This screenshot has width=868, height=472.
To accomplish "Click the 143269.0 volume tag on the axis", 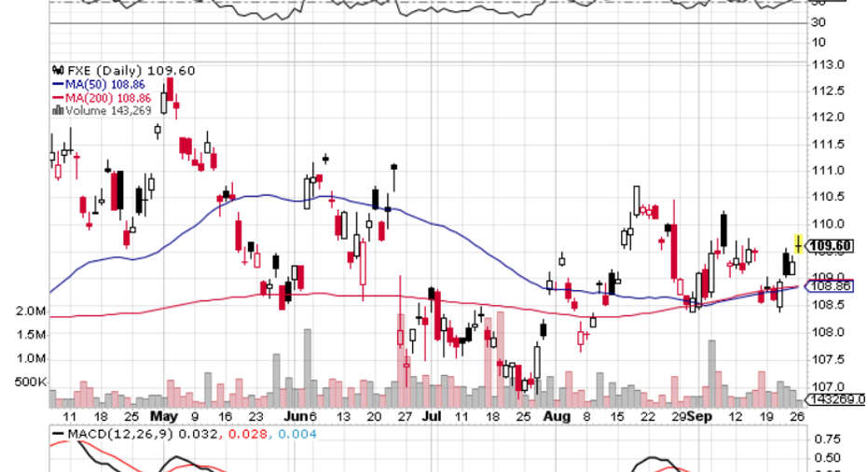I will (836, 399).
